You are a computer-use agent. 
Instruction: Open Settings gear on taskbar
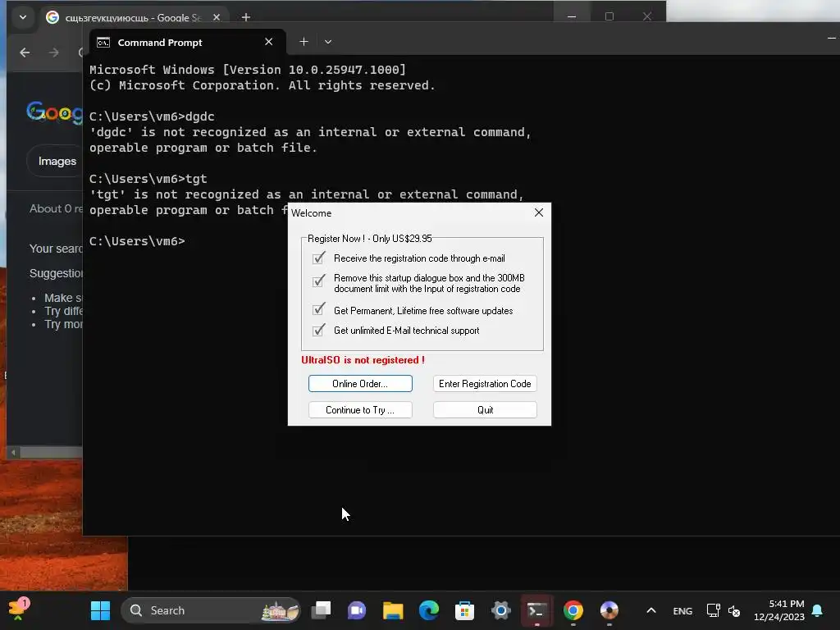tap(501, 610)
